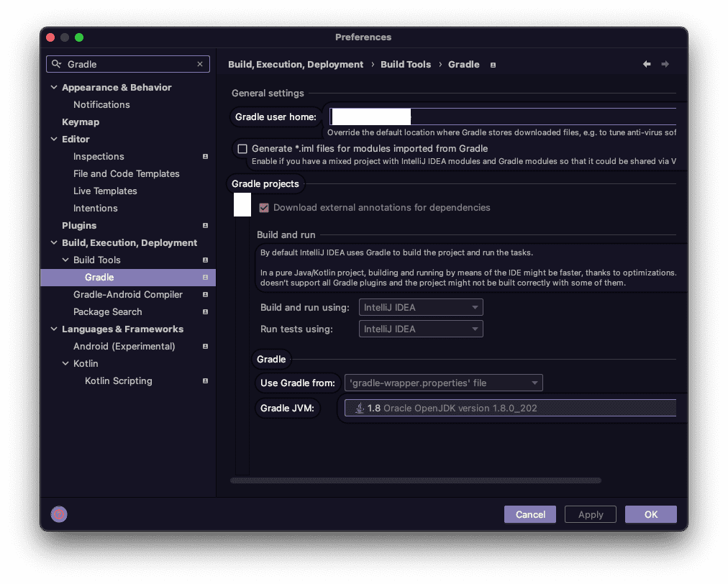Image resolution: width=728 pixels, height=584 pixels.
Task: Collapse Languages & Frameworks section
Action: [54, 329]
